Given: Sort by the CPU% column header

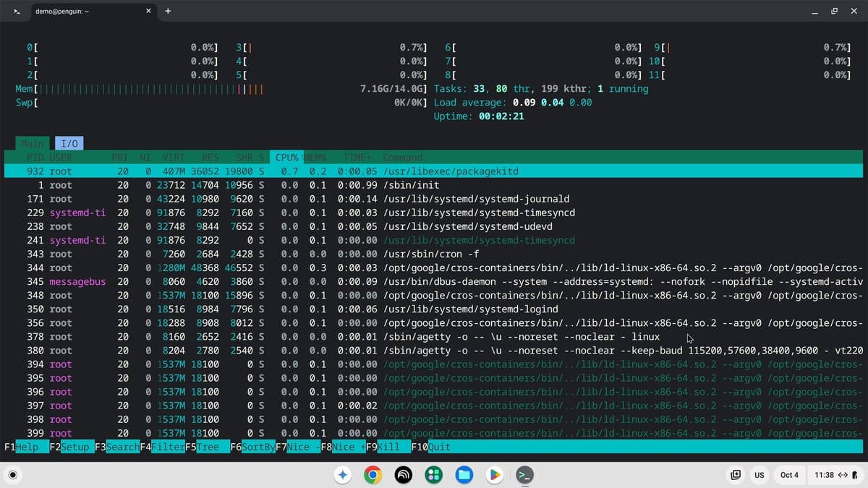Looking at the screenshot, I should click(x=287, y=157).
